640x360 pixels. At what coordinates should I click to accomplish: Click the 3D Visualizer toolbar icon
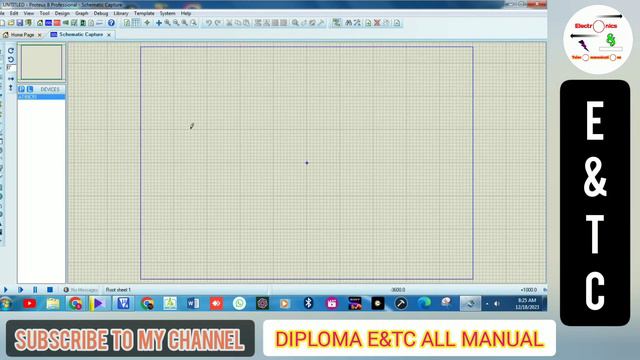65,23
